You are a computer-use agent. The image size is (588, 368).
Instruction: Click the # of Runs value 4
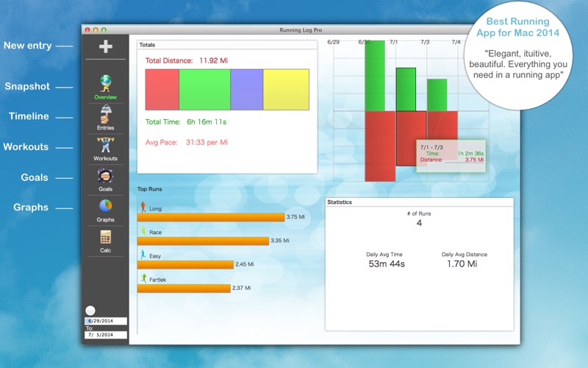coord(419,223)
